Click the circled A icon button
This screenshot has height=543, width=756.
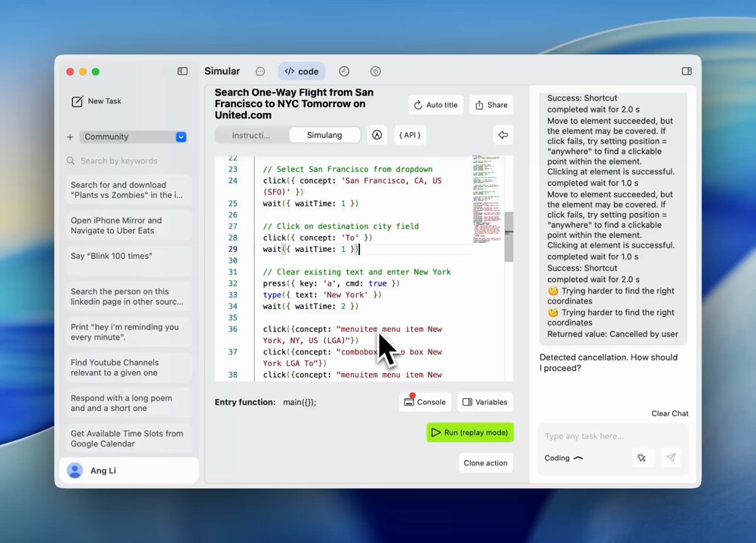click(x=377, y=136)
